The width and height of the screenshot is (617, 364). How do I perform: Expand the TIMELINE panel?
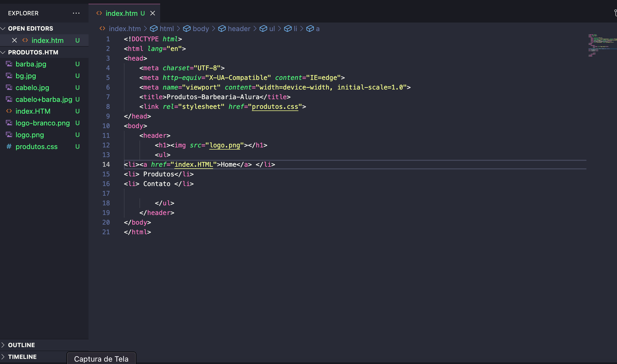(x=22, y=357)
